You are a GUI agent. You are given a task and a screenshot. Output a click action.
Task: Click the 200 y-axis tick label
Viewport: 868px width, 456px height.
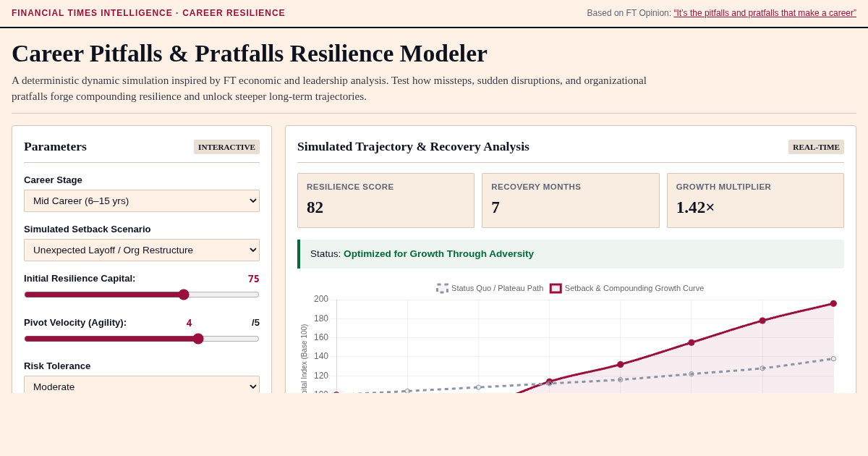(x=321, y=299)
